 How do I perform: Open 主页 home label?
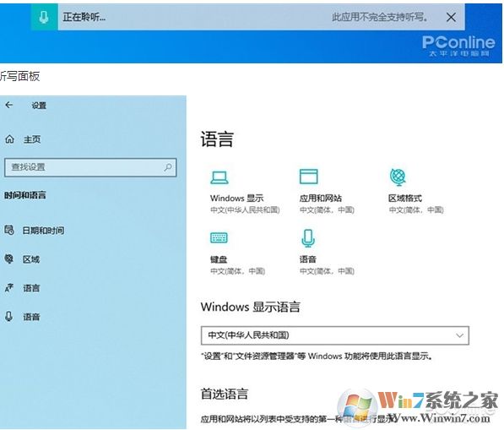32,139
